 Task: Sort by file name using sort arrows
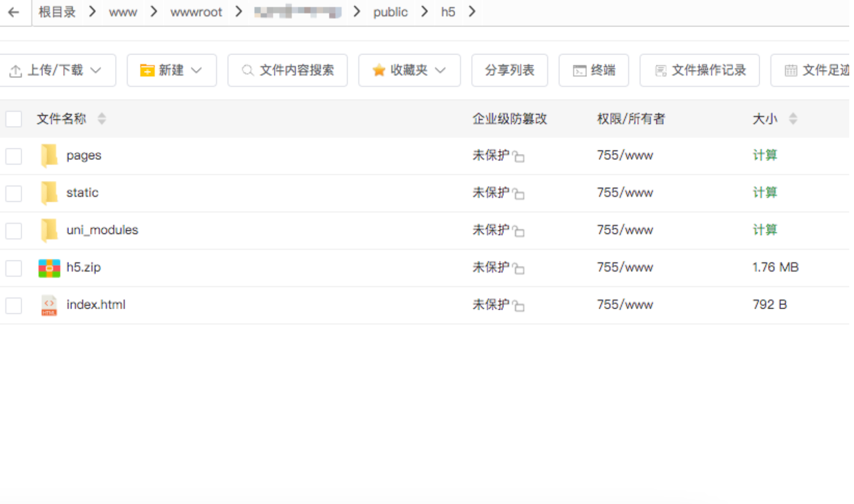pos(102,119)
